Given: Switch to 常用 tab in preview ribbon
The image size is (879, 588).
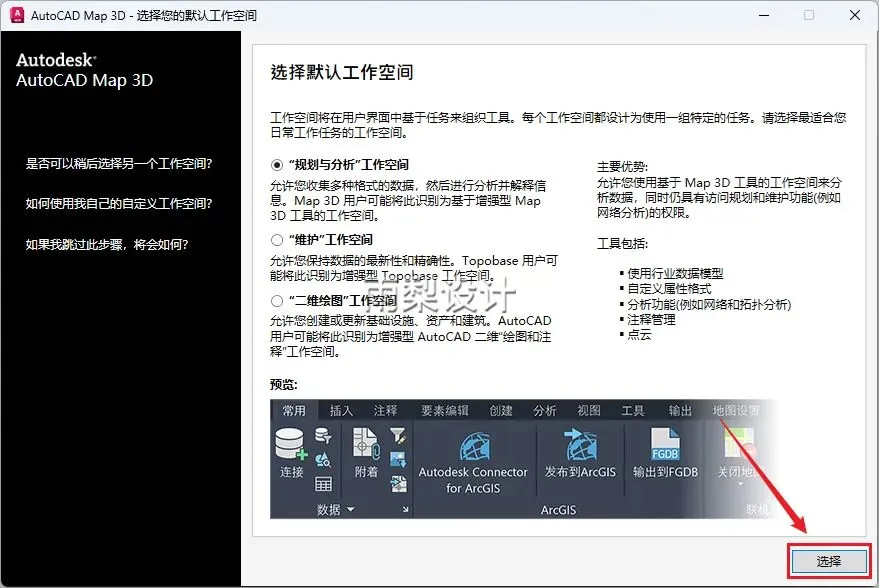Looking at the screenshot, I should point(294,410).
